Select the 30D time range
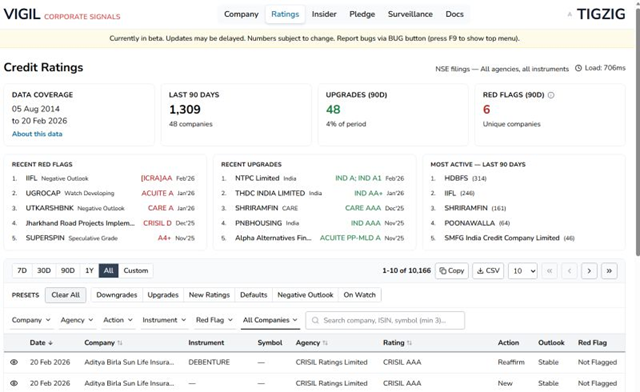 [x=44, y=271]
